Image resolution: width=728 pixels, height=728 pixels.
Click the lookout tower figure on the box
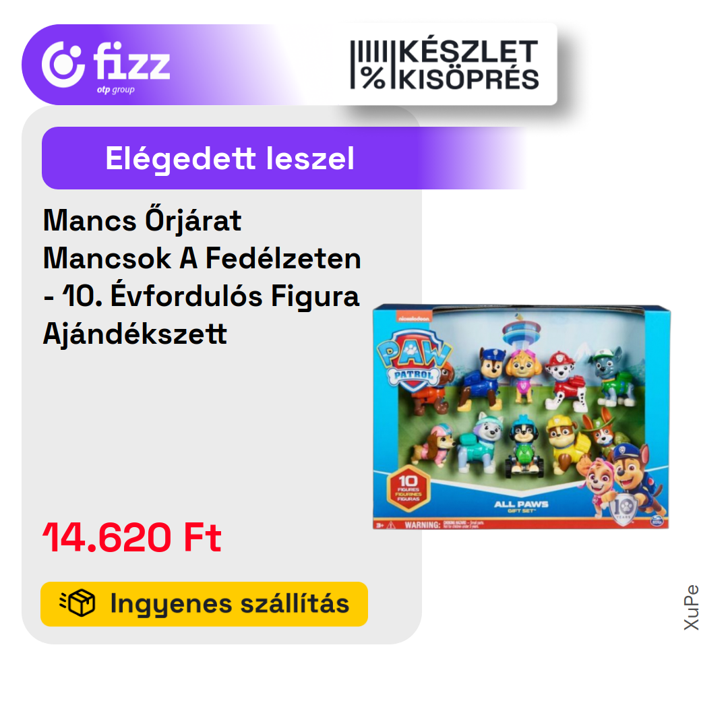(x=520, y=332)
